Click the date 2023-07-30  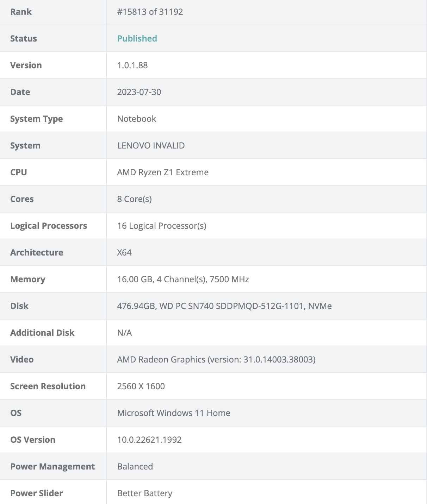click(139, 92)
